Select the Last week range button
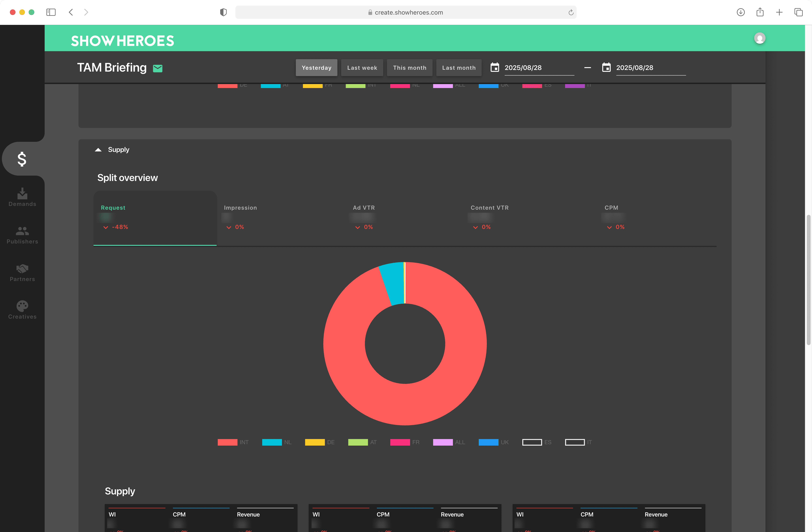812x532 pixels. point(362,67)
